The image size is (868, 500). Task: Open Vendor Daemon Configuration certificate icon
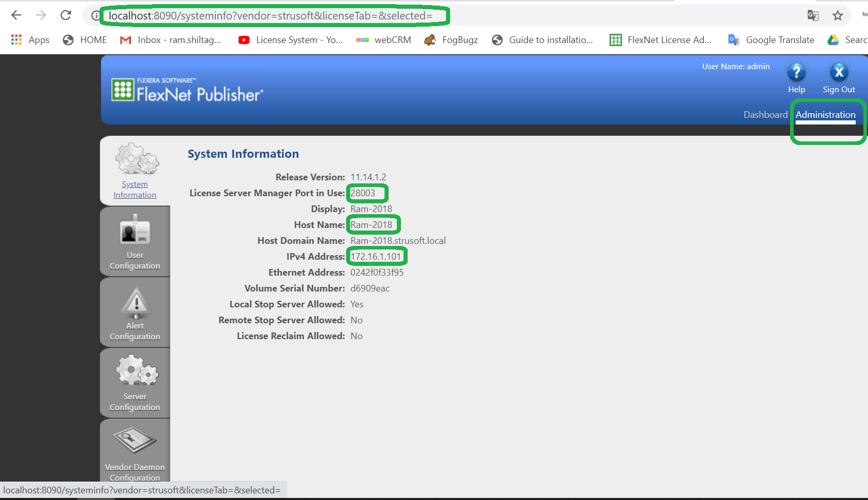[x=134, y=440]
